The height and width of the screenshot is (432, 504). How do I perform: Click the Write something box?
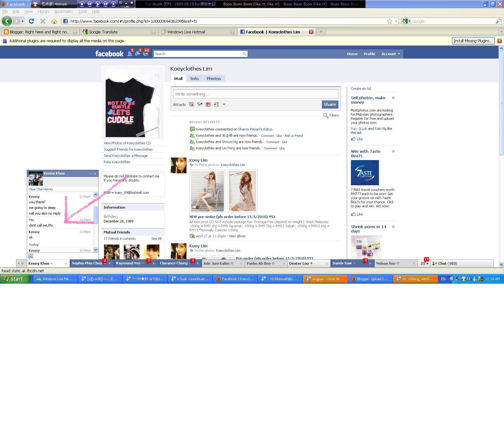point(255,94)
